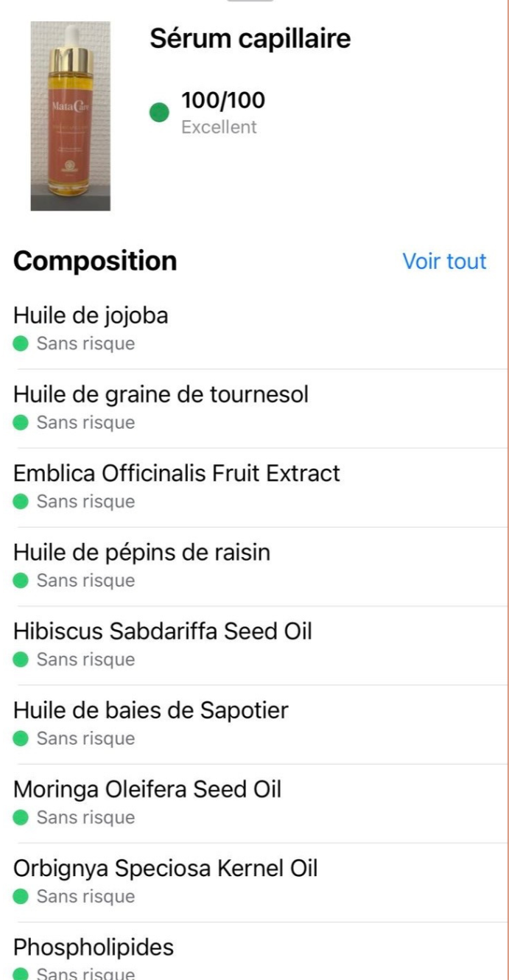Tap green dot under Huile de graine de tournesol
Screen dimensions: 509x980
pos(21,422)
